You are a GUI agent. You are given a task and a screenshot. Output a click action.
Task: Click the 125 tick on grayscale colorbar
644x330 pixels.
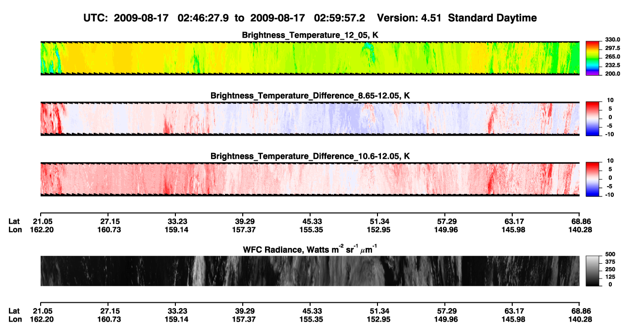(609, 277)
